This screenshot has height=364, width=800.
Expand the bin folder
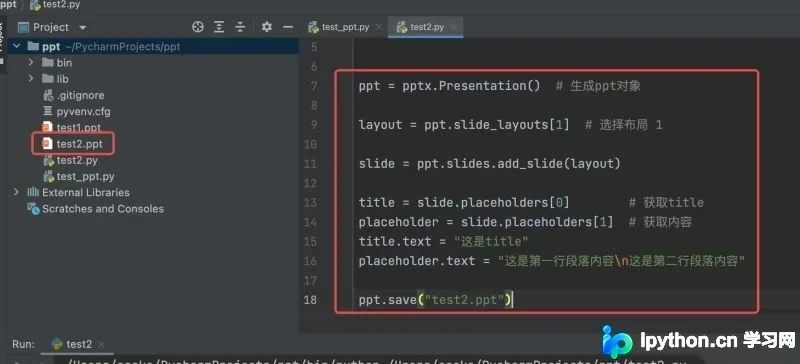[31, 62]
